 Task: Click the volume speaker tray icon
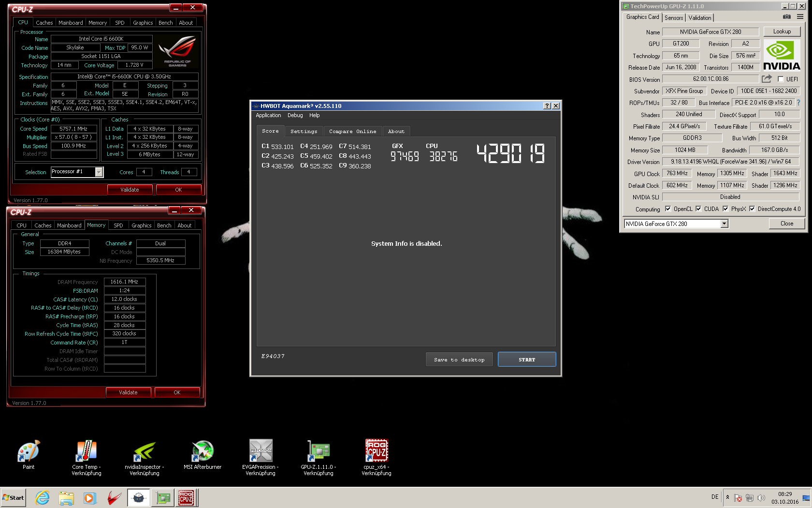click(x=761, y=498)
